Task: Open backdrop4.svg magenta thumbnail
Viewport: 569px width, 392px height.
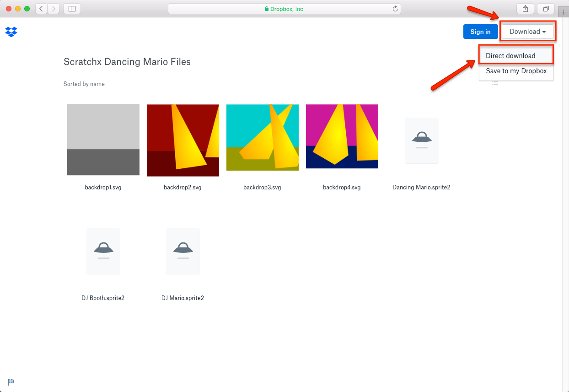Action: click(x=342, y=136)
